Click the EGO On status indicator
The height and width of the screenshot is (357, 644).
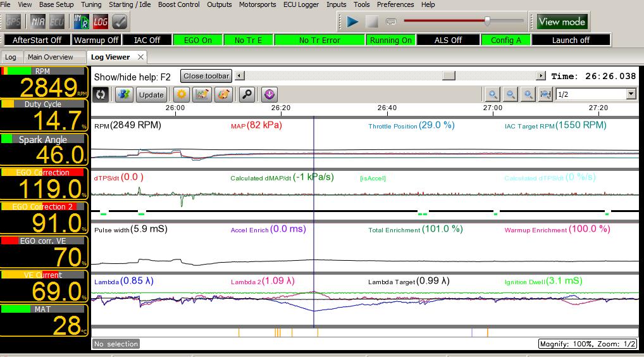pyautogui.click(x=197, y=40)
